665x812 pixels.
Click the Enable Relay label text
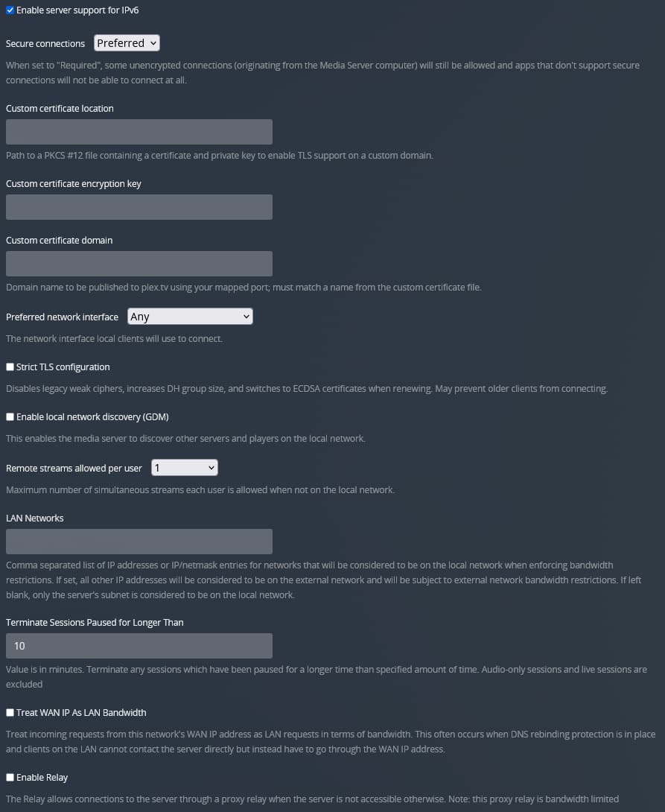coord(42,777)
